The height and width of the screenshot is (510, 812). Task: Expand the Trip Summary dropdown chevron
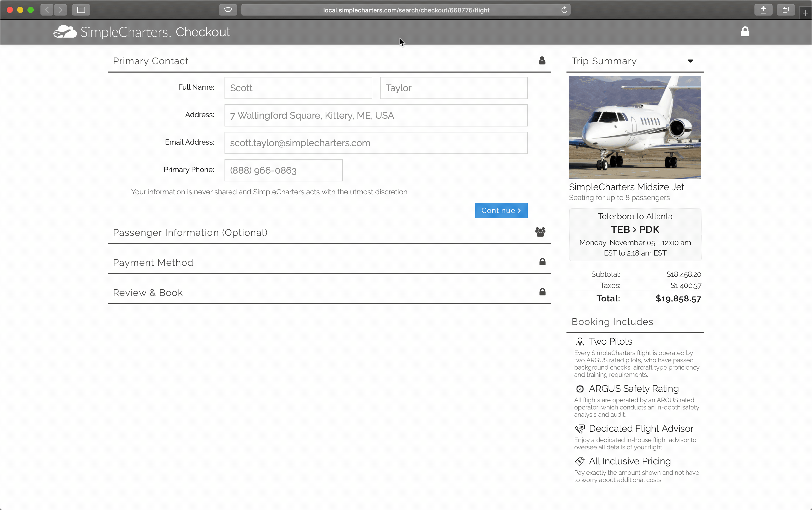tap(690, 61)
